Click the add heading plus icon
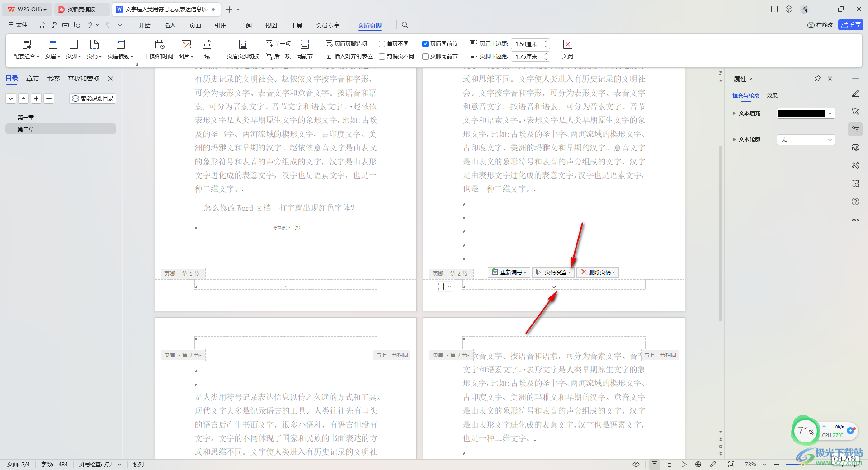 36,98
